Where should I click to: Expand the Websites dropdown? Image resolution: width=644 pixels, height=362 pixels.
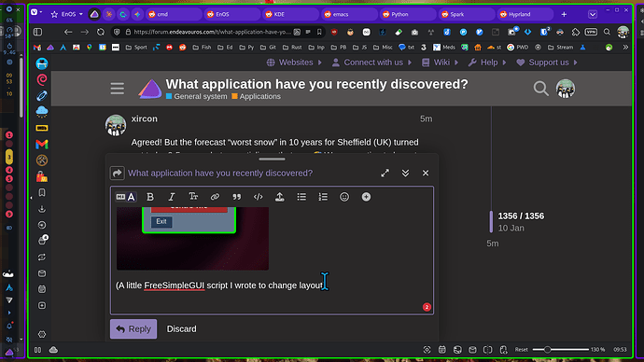click(294, 63)
